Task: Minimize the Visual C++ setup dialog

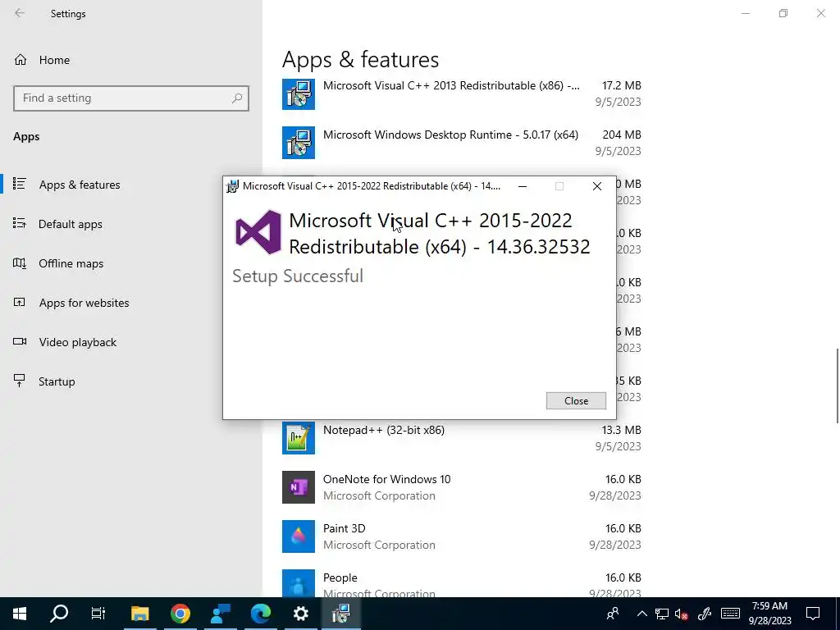Action: pyautogui.click(x=523, y=186)
